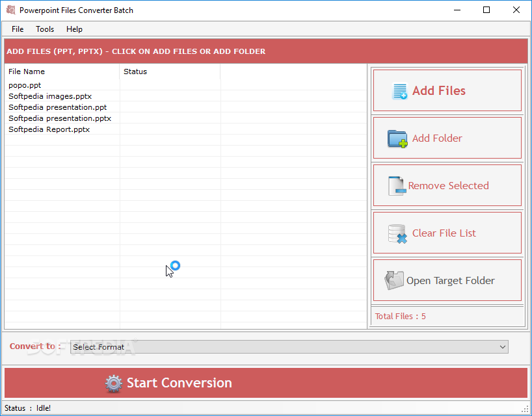Click the Start Conversion button text
Screen dimensions: 532x416
[x=179, y=383]
